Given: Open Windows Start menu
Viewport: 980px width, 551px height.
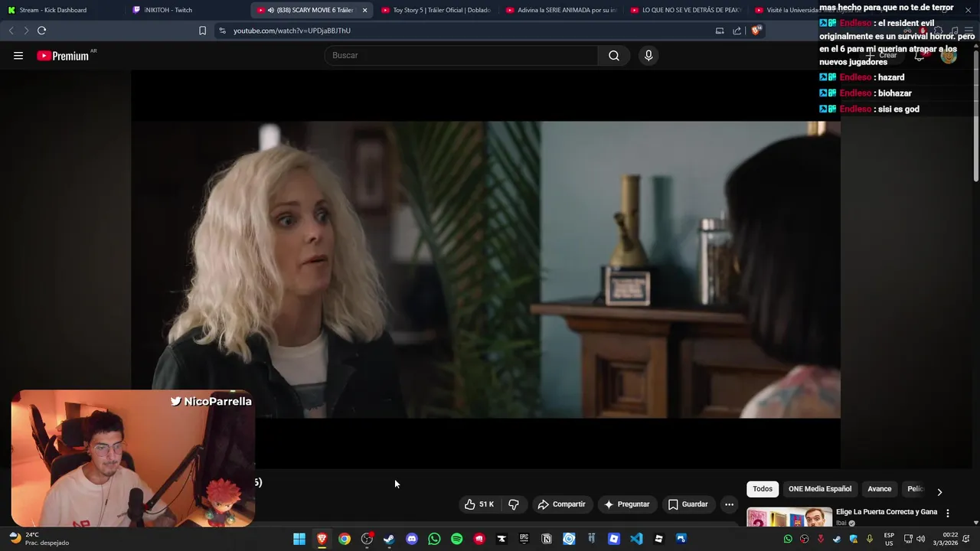Looking at the screenshot, I should coord(299,539).
